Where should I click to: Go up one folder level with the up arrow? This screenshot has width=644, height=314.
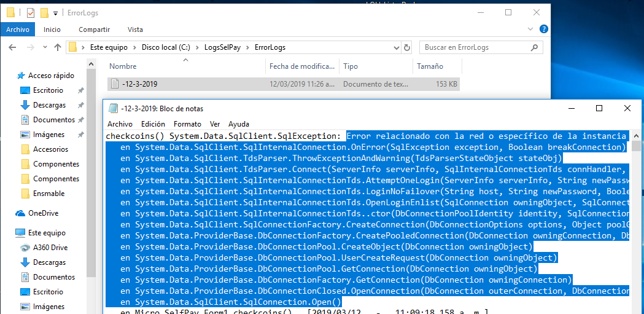pos(58,47)
